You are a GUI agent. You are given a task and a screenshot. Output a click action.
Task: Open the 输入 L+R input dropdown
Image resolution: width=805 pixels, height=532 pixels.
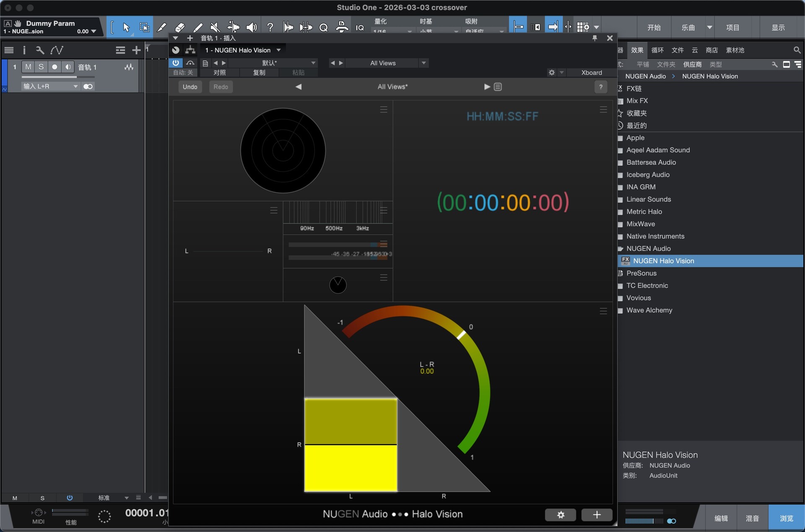[x=50, y=86]
